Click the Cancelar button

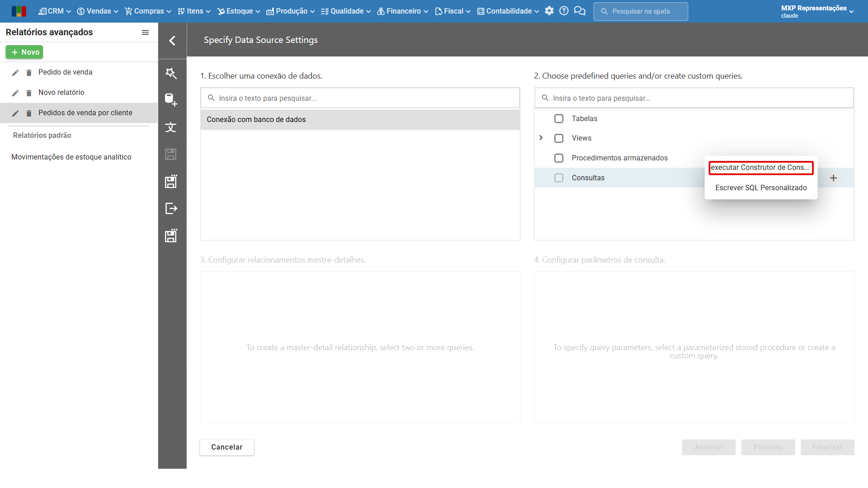coord(227,447)
